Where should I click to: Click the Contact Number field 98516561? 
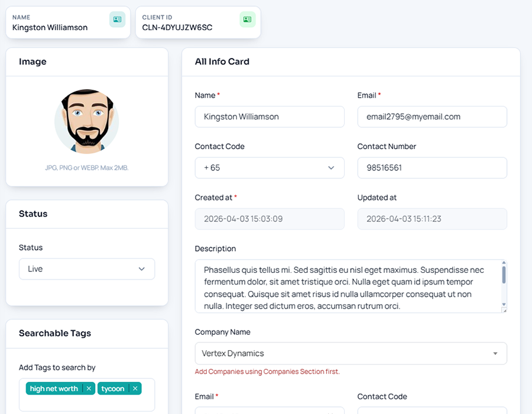click(432, 168)
